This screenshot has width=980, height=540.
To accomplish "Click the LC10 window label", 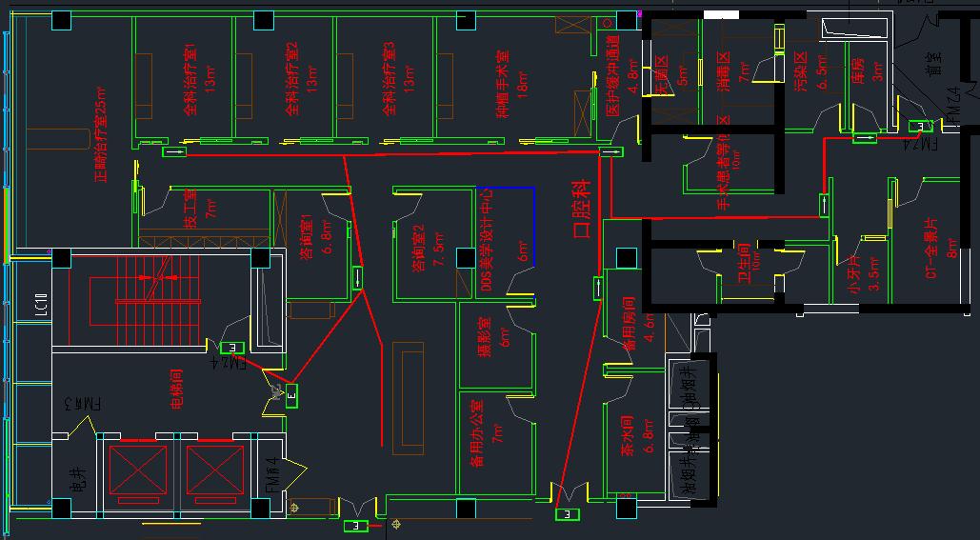I will point(41,305).
